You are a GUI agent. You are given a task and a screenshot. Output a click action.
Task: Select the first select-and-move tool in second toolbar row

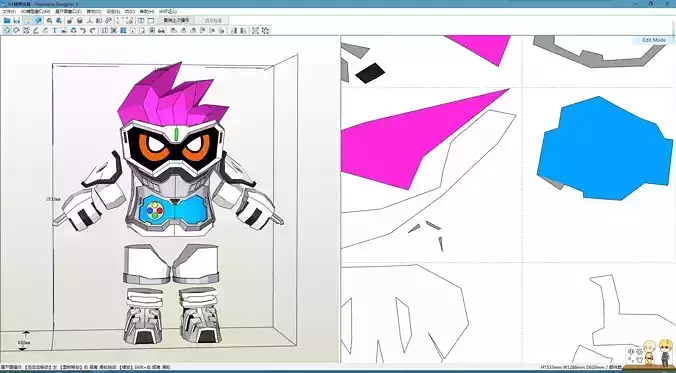[x=7, y=30]
